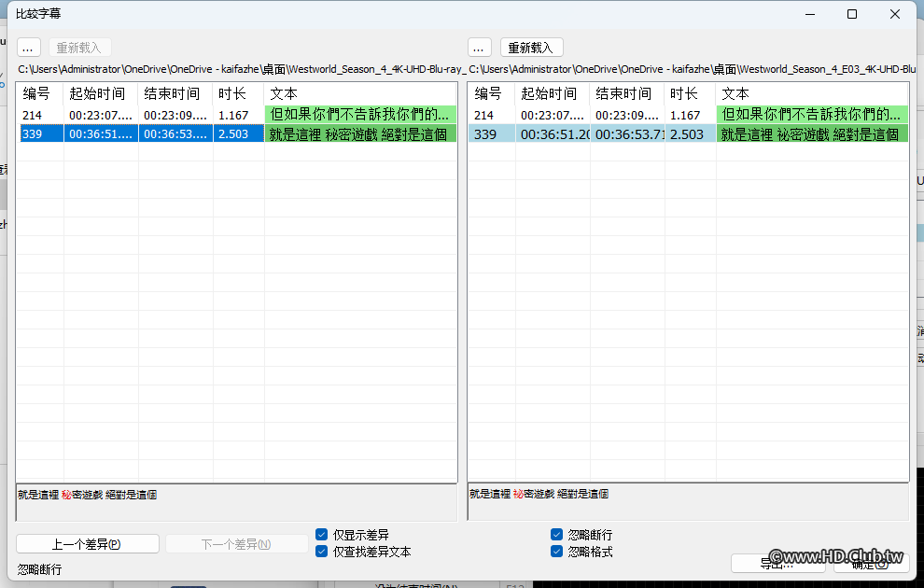Click left preview text box with 就是這裡
924x588 pixels.
click(236, 502)
